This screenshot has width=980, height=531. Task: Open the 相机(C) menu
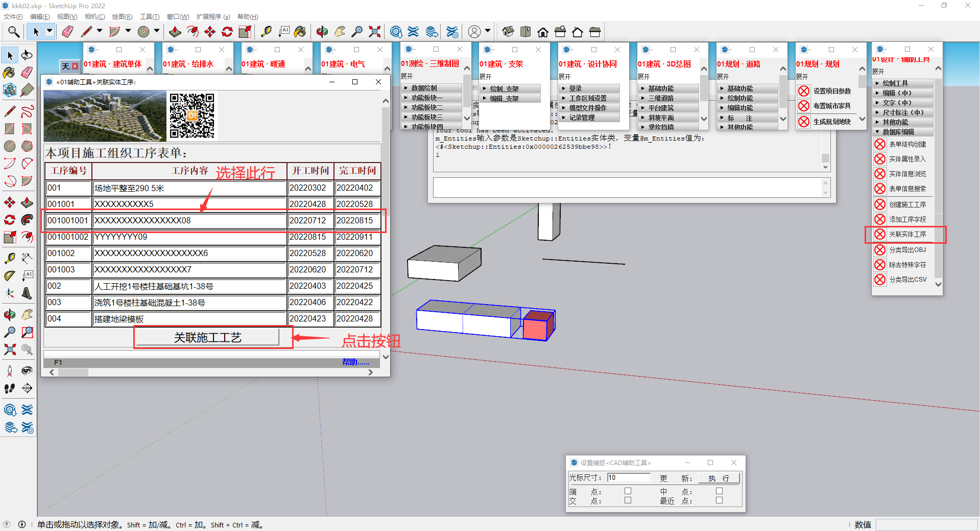click(94, 17)
